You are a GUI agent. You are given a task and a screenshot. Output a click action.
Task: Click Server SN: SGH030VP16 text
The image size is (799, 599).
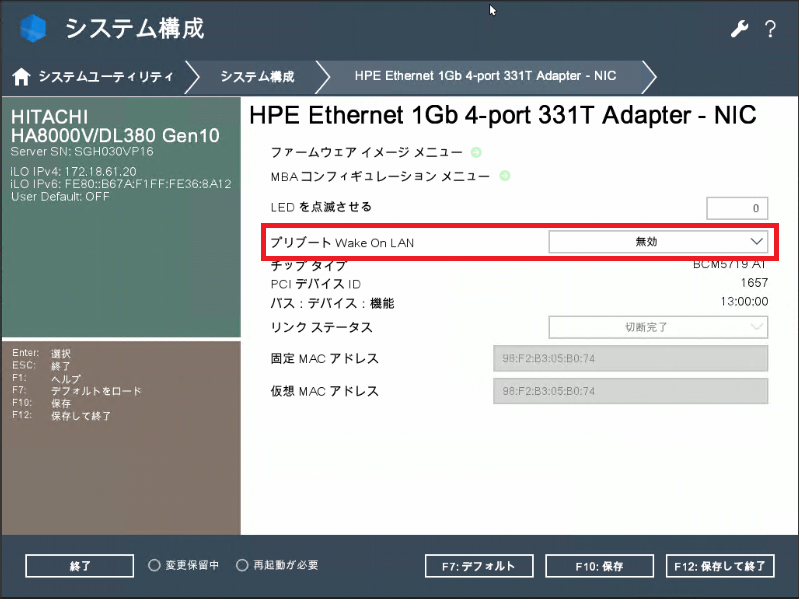tap(82, 152)
